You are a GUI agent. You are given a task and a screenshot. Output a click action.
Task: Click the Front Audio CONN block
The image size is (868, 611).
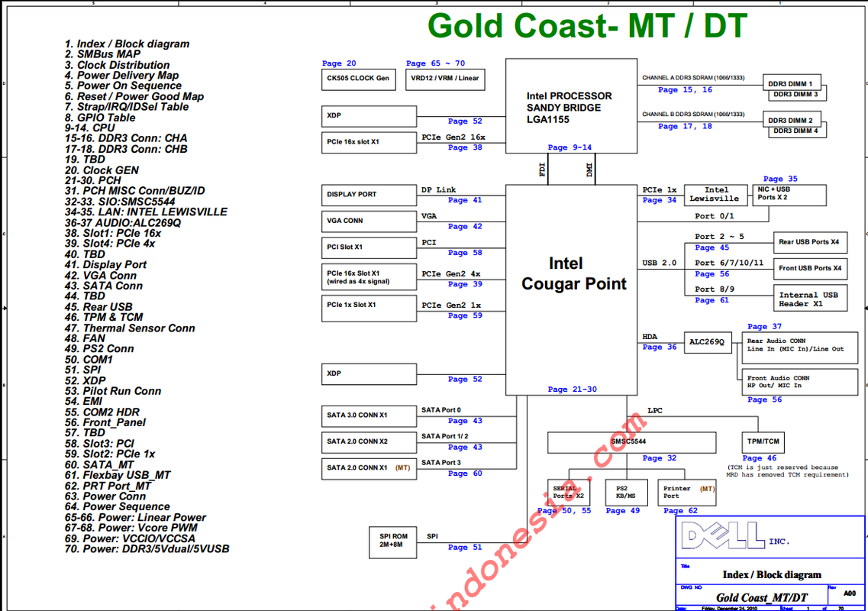800,382
